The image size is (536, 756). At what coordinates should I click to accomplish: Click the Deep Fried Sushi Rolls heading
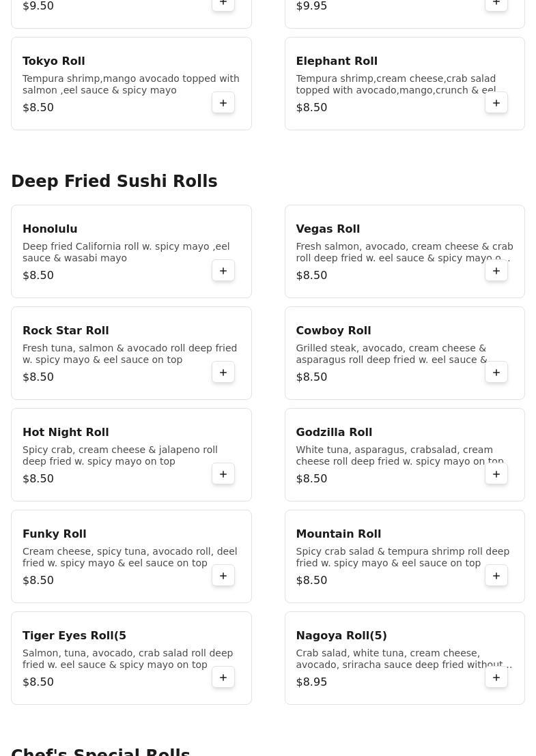click(114, 181)
